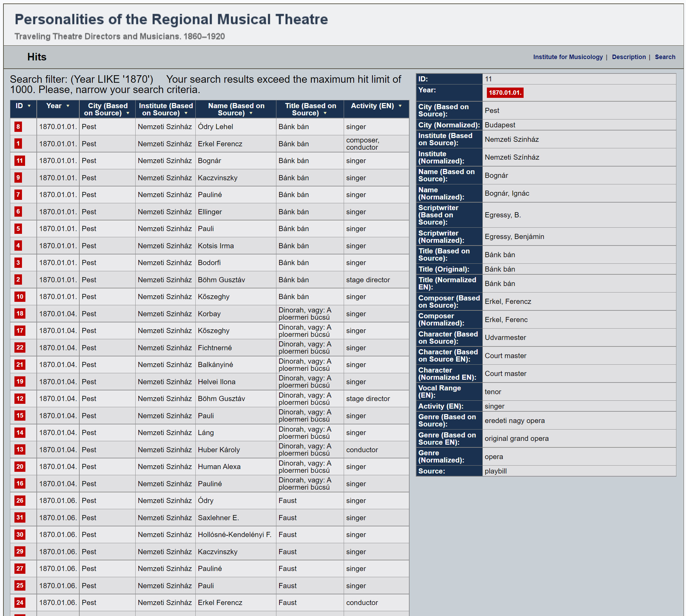Viewport: 686px width, 616px height.
Task: Open record with red ID badge 21
Action: [x=20, y=365]
